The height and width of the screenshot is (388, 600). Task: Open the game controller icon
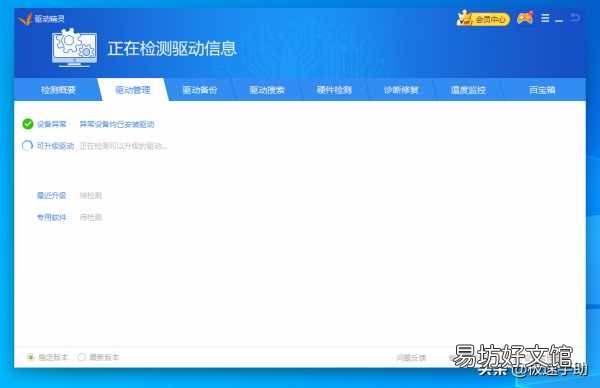(x=525, y=18)
